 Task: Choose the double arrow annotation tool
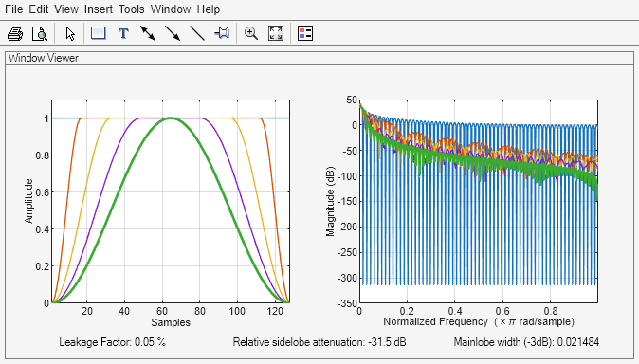point(148,33)
